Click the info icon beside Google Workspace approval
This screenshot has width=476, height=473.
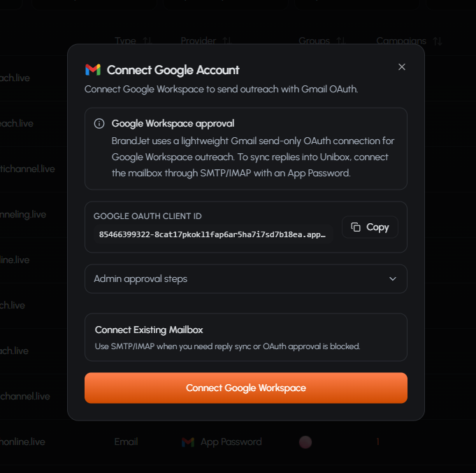(99, 123)
